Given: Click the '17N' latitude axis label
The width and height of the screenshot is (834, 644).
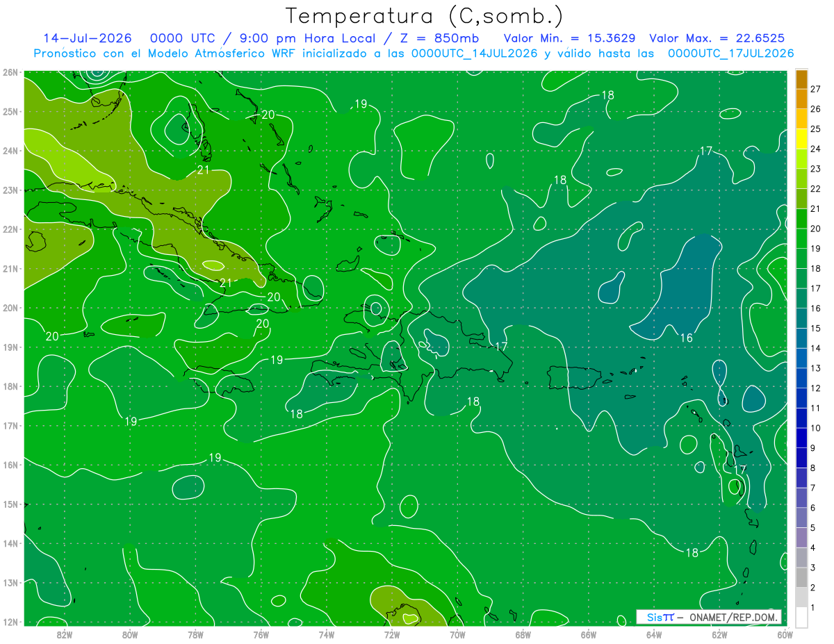Looking at the screenshot, I should click(10, 426).
